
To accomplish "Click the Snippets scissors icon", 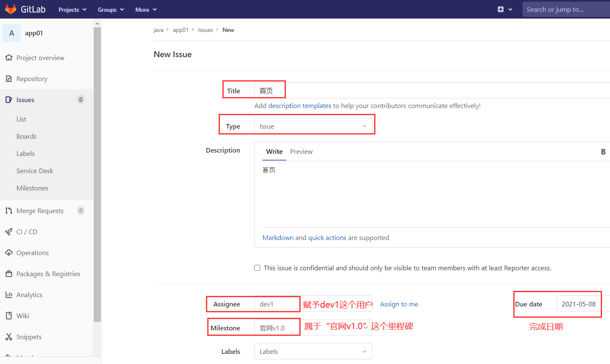I will click(9, 337).
